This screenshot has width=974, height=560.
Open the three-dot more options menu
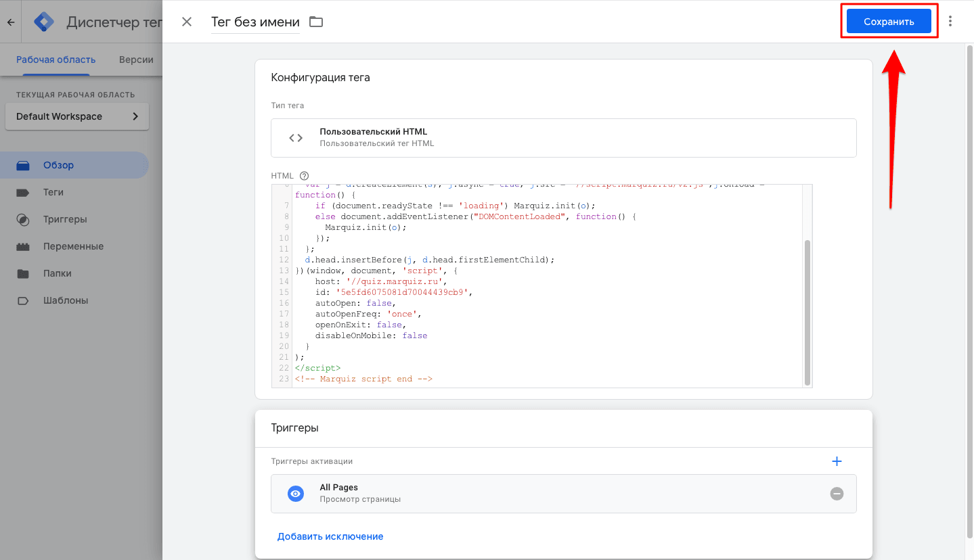tap(950, 22)
